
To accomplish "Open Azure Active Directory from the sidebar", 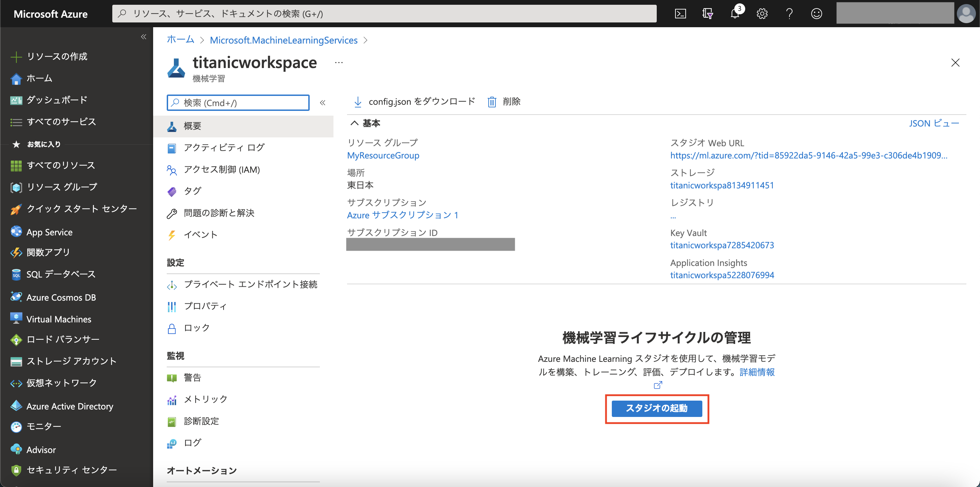I will coord(70,406).
